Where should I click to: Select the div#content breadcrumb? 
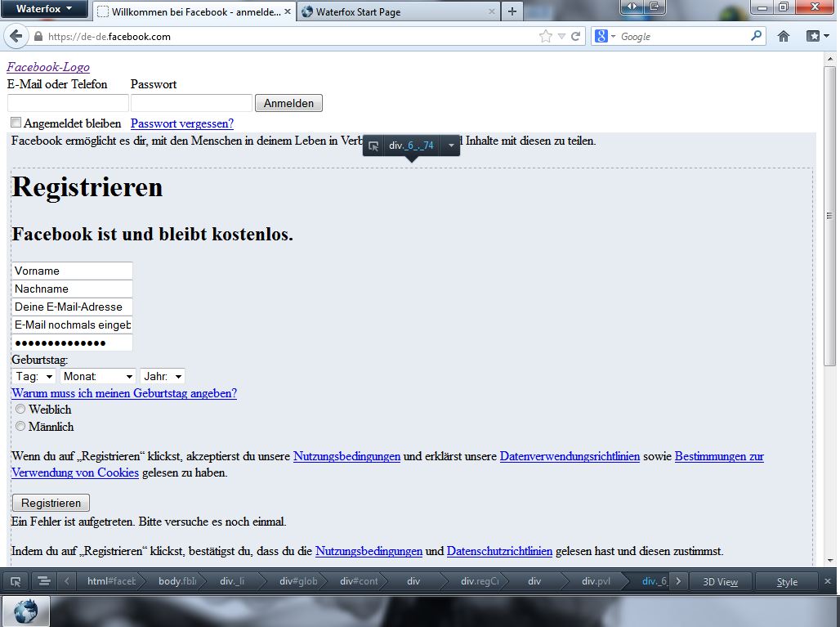[x=359, y=581]
